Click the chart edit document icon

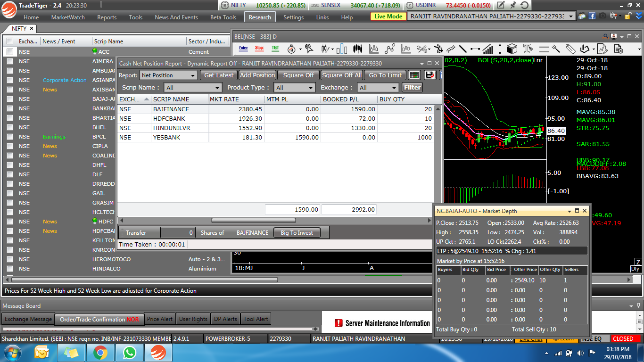[x=602, y=49]
